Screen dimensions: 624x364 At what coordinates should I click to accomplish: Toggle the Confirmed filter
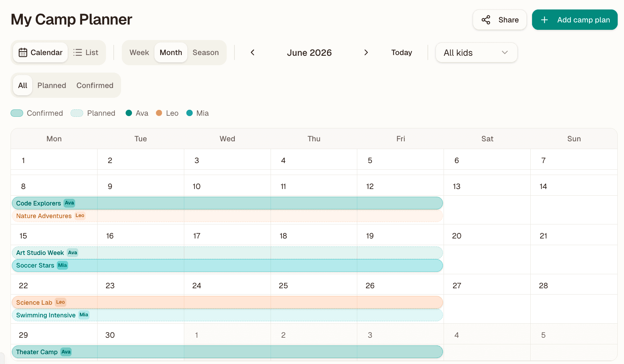click(x=95, y=85)
